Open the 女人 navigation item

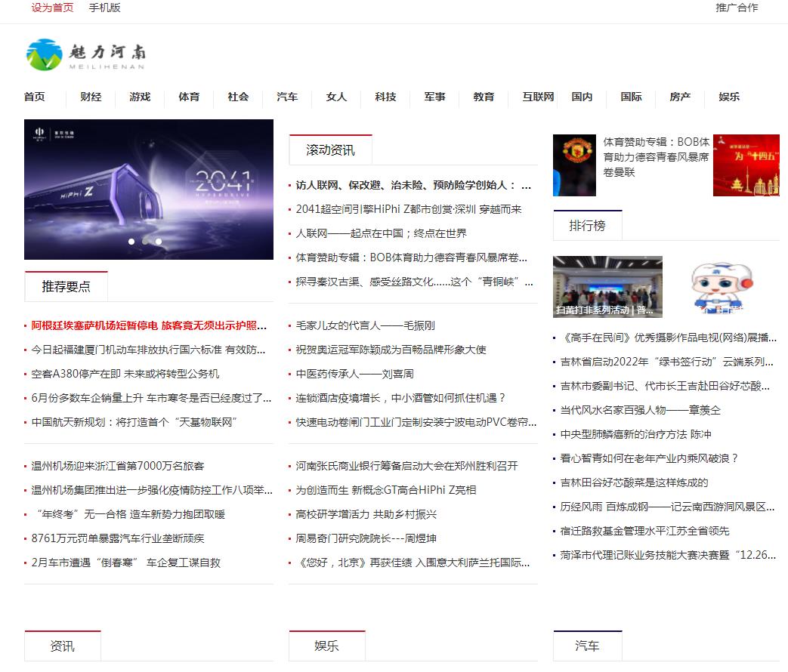pos(337,97)
